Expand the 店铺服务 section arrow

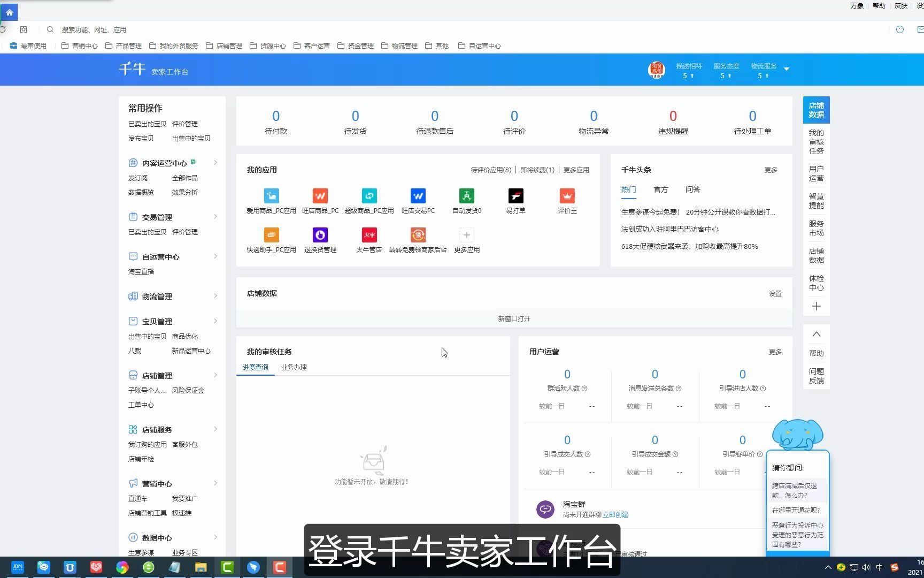point(215,429)
